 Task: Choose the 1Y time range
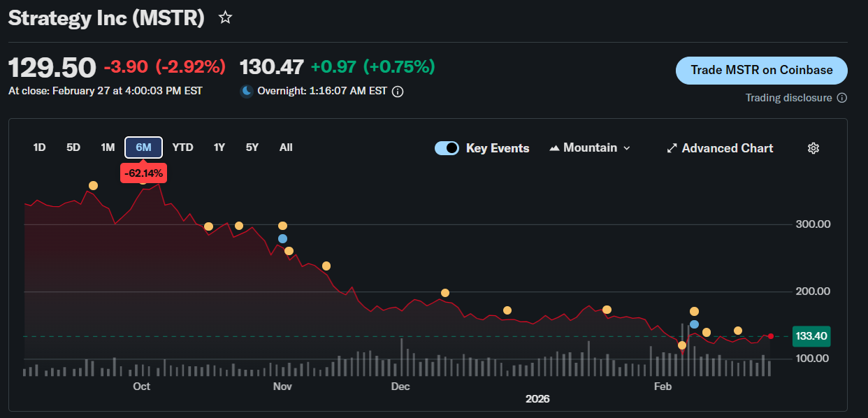click(219, 147)
